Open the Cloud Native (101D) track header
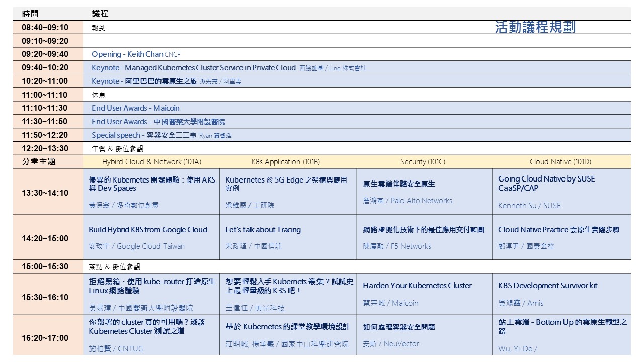 (560, 162)
